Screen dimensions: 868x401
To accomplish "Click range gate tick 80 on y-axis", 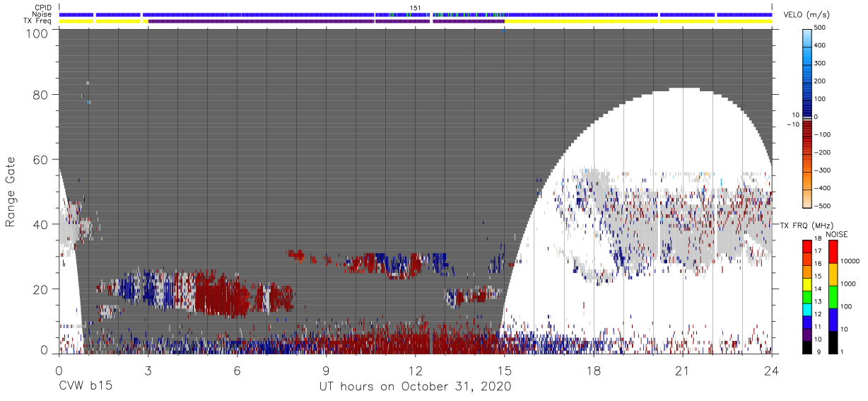I will tap(40, 95).
